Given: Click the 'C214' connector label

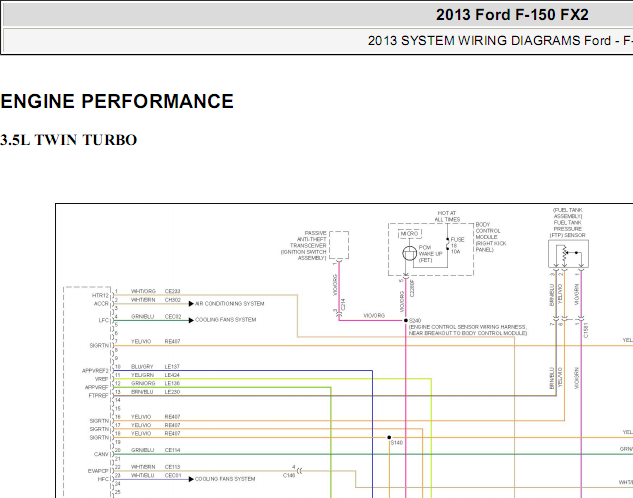Looking at the screenshot, I should point(343,304).
